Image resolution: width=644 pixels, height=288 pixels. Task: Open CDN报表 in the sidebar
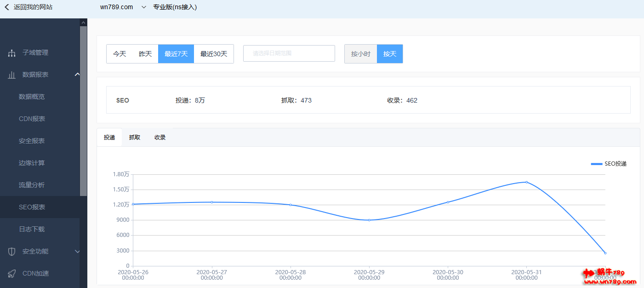click(32, 119)
